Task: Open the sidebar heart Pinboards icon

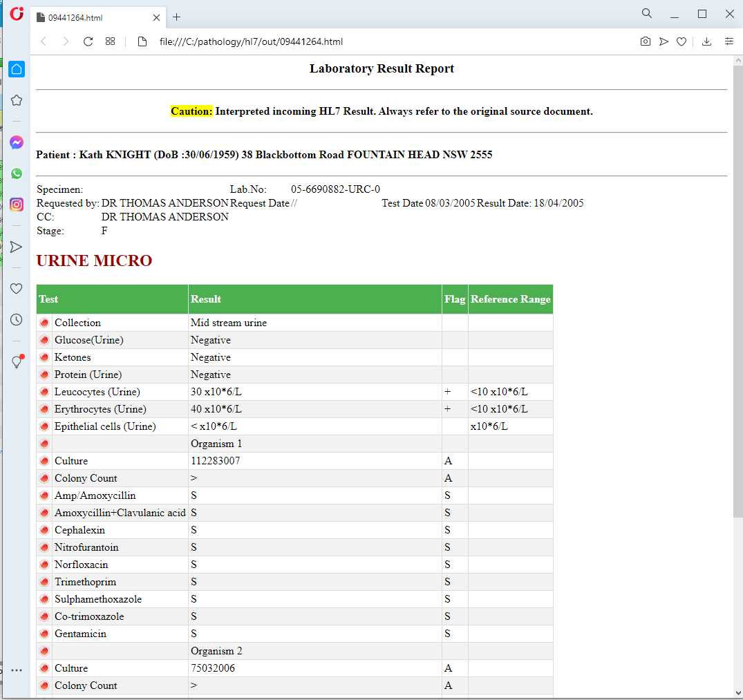Action: [x=16, y=288]
